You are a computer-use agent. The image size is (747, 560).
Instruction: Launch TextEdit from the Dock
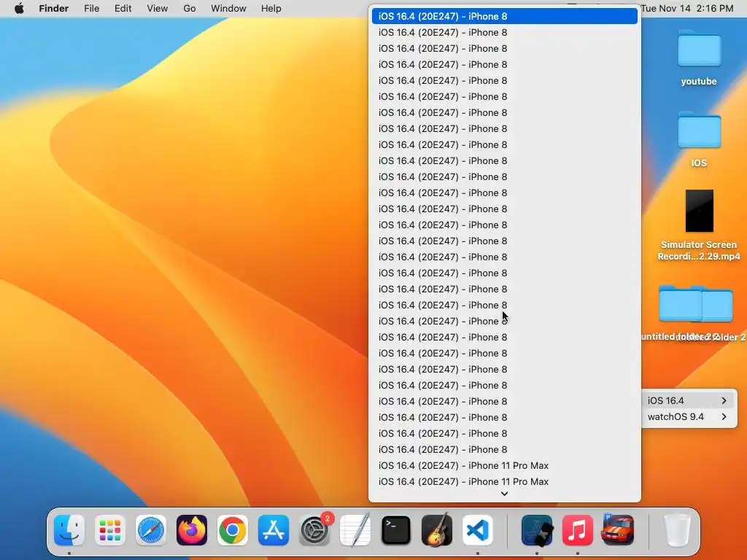pyautogui.click(x=355, y=530)
